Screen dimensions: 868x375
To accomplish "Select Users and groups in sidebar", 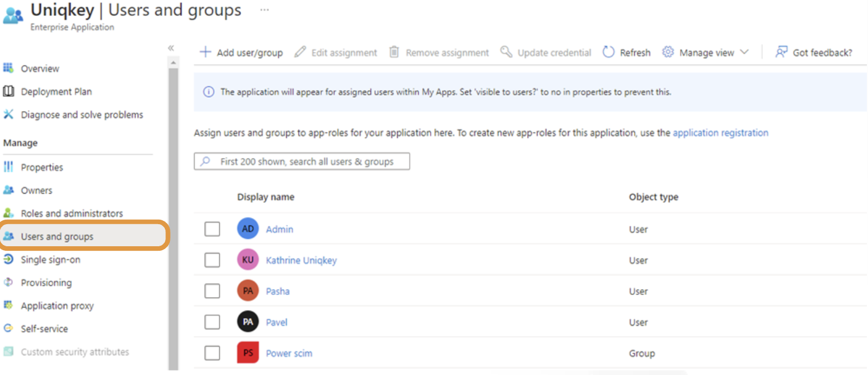I will point(84,237).
